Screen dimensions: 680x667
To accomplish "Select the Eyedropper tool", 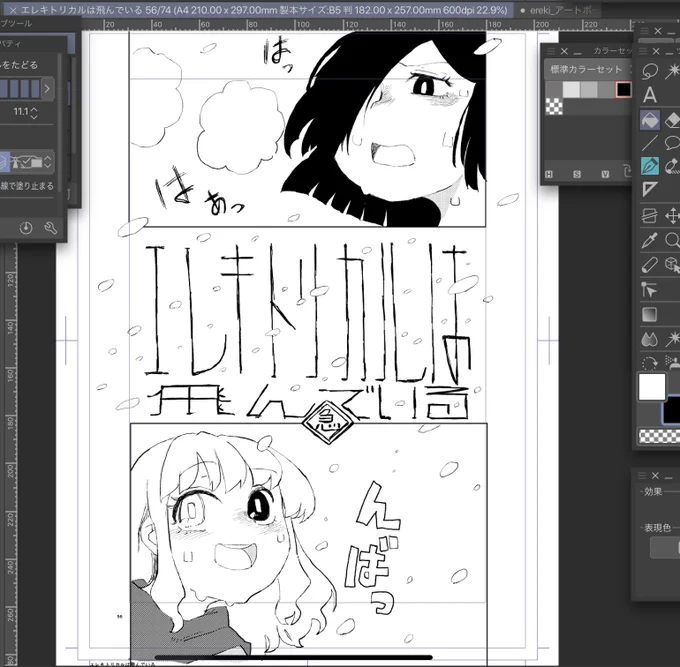I will [649, 240].
